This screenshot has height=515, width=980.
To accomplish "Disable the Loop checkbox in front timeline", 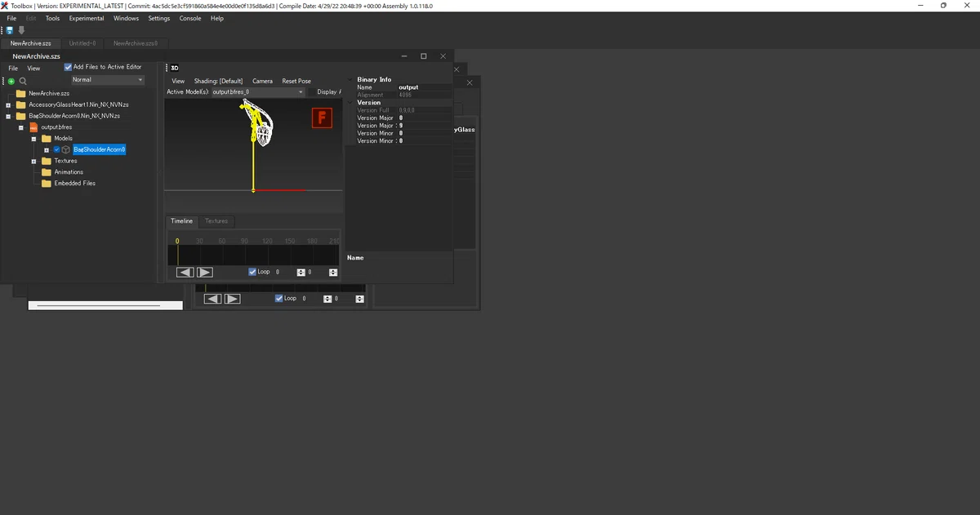I will (x=252, y=272).
